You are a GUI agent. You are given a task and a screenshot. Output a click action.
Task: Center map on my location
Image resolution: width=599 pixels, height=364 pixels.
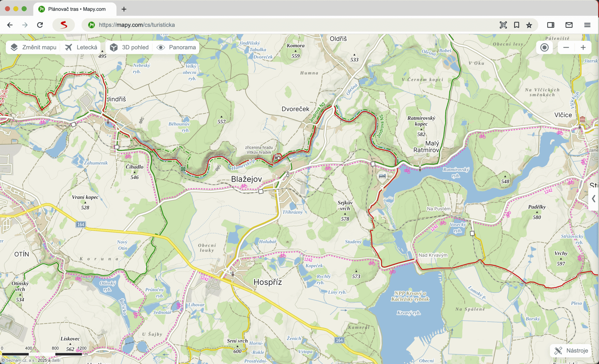544,48
